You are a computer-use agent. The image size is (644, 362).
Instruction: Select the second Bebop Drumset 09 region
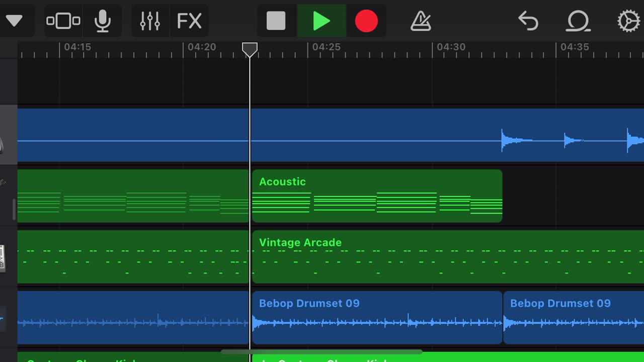(574, 317)
